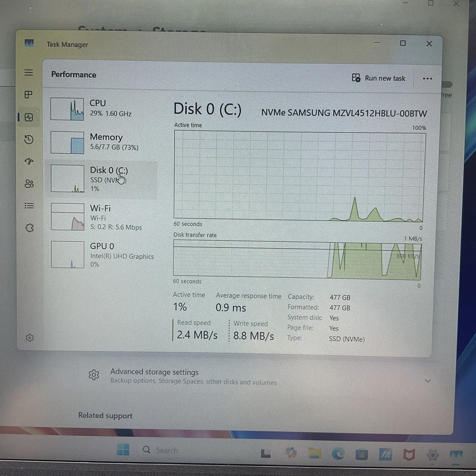Click the Disk active time graph
The width and height of the screenshot is (476, 476).
[x=299, y=176]
